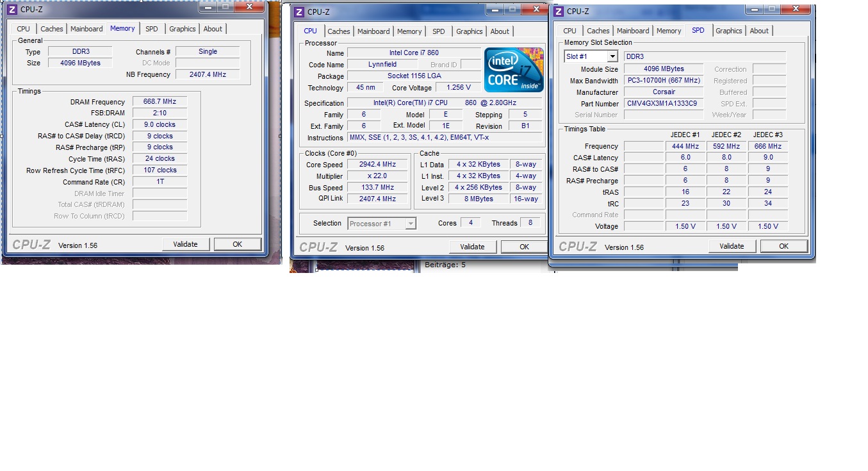868x471 pixels.
Task: Open the Slot #1 dropdown in the SPD window
Action: coord(591,56)
